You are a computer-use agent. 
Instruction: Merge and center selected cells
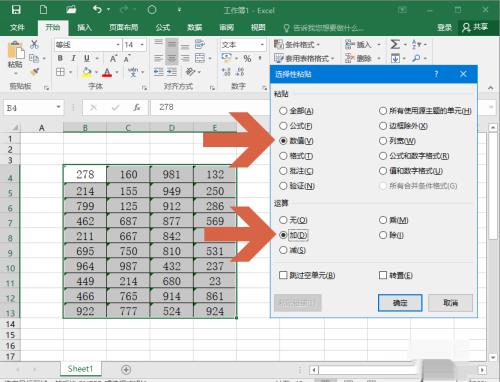click(200, 58)
